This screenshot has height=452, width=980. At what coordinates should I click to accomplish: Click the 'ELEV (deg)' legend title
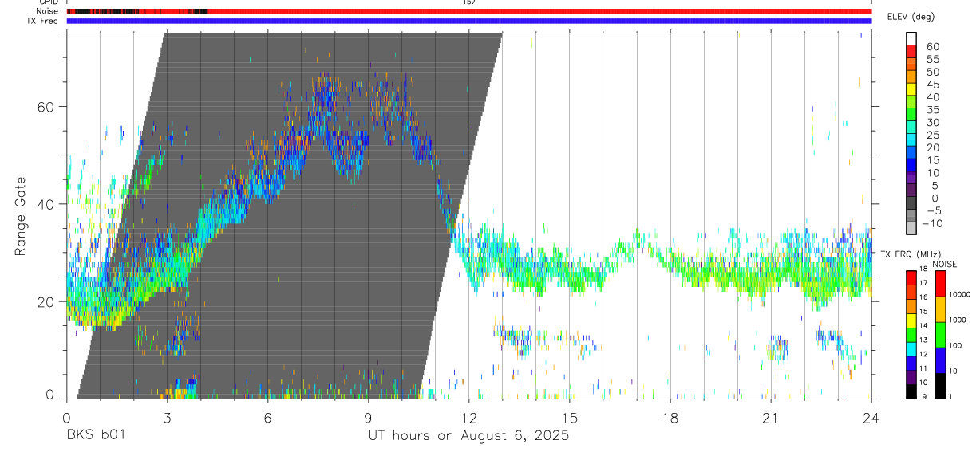coord(911,17)
